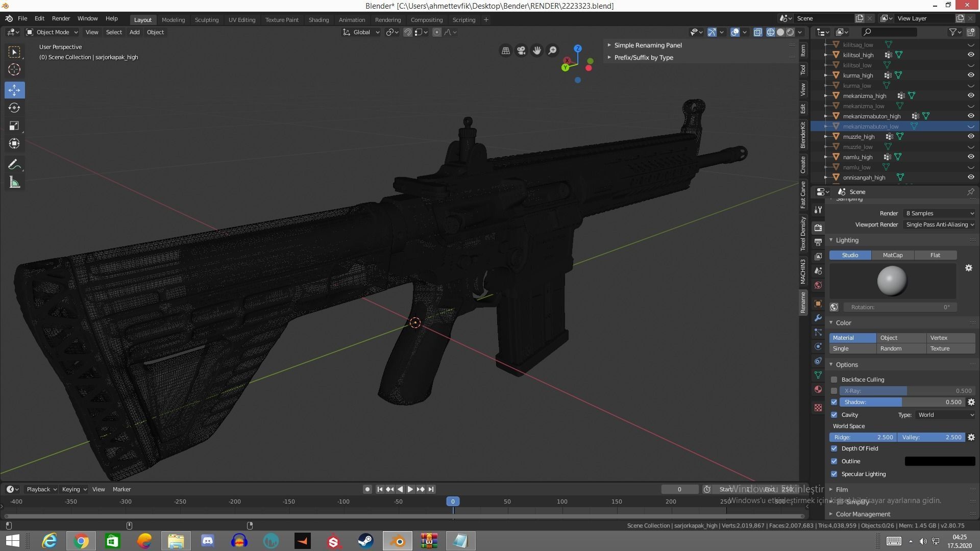Select the 3D Cursor tool
Image resolution: width=980 pixels, height=551 pixels.
point(14,70)
